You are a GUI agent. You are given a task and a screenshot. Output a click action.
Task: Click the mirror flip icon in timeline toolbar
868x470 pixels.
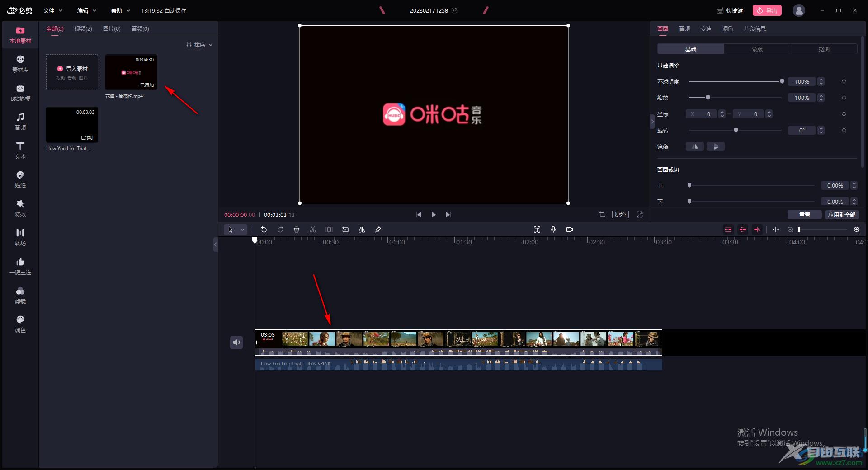coord(362,230)
